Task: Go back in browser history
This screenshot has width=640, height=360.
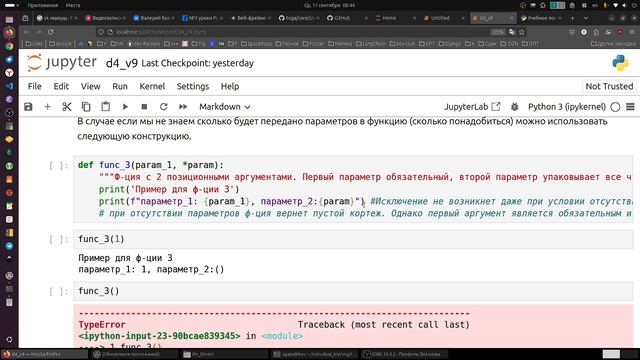Action: [x=26, y=32]
